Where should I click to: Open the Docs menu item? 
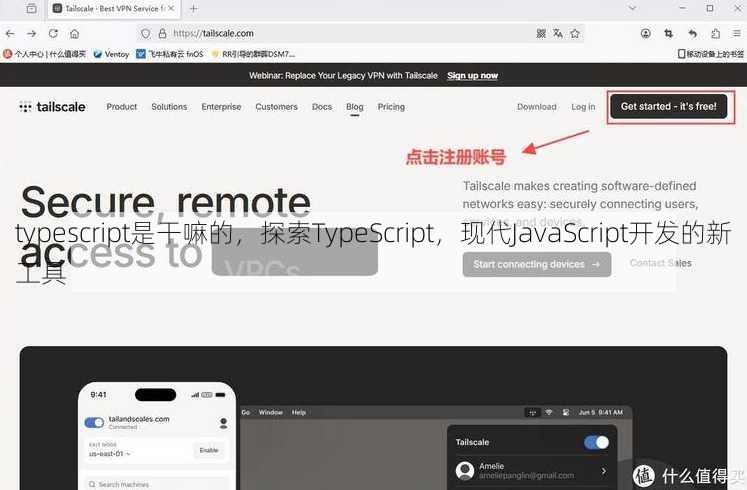[x=322, y=107]
